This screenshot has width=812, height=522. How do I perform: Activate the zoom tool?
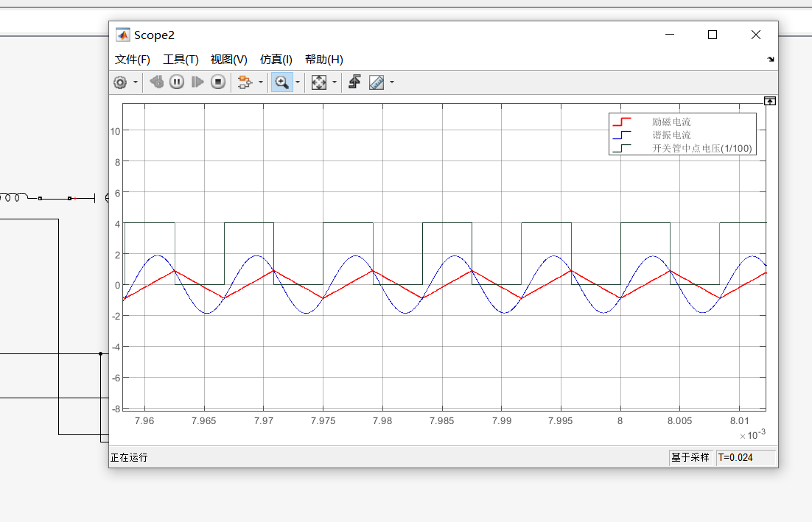[281, 82]
